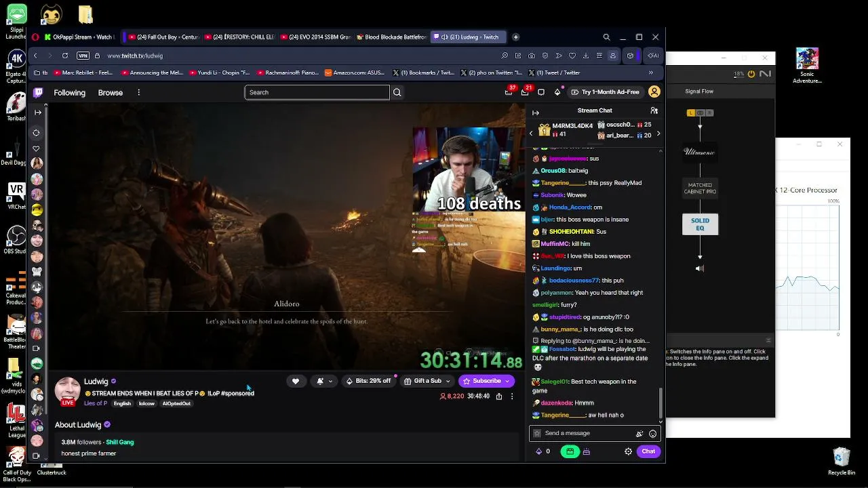
Task: Expand hidden bookmarks overflow chevron
Action: click(x=651, y=73)
